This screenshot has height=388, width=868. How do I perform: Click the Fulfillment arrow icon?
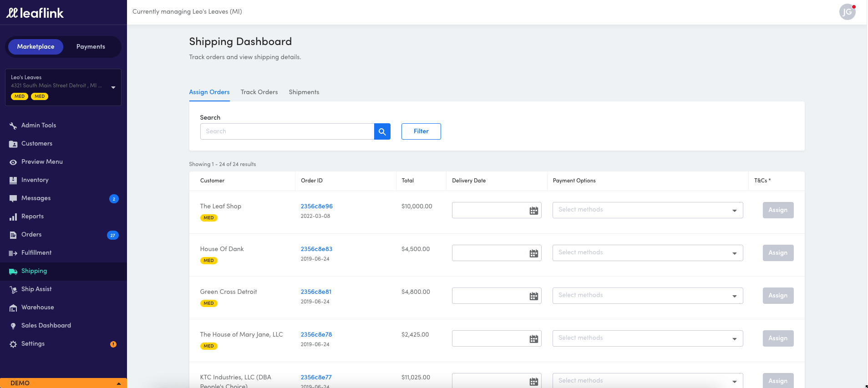(13, 253)
